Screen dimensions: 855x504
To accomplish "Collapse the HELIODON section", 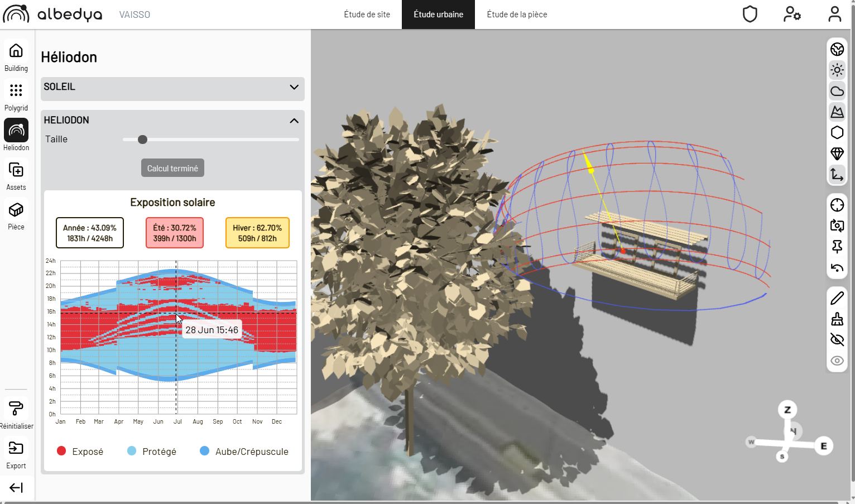I will point(172,121).
